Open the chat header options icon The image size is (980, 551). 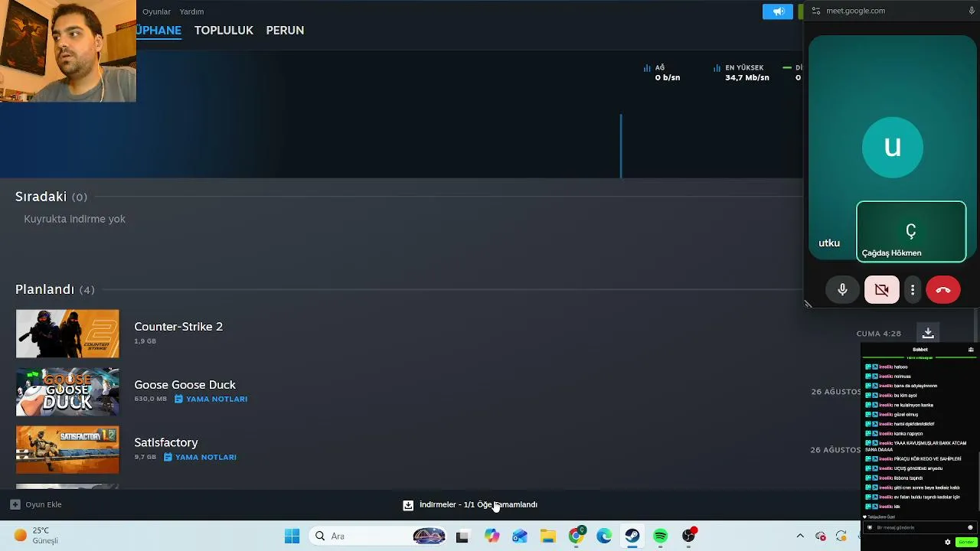pyautogui.click(x=971, y=350)
